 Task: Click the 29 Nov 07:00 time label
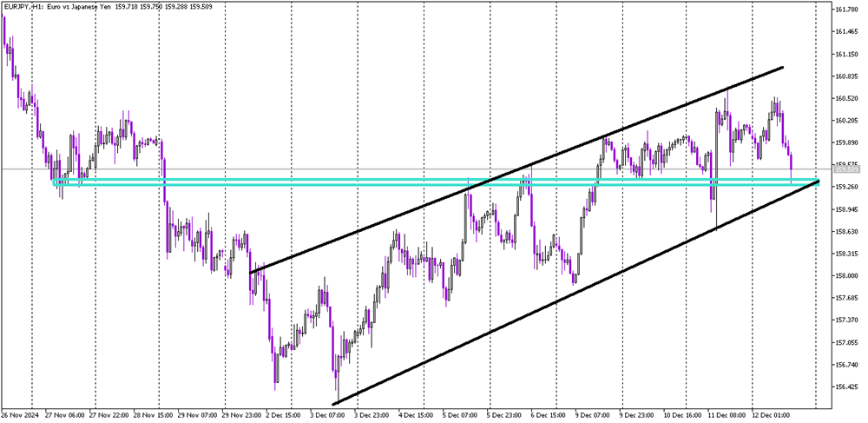pyautogui.click(x=198, y=414)
